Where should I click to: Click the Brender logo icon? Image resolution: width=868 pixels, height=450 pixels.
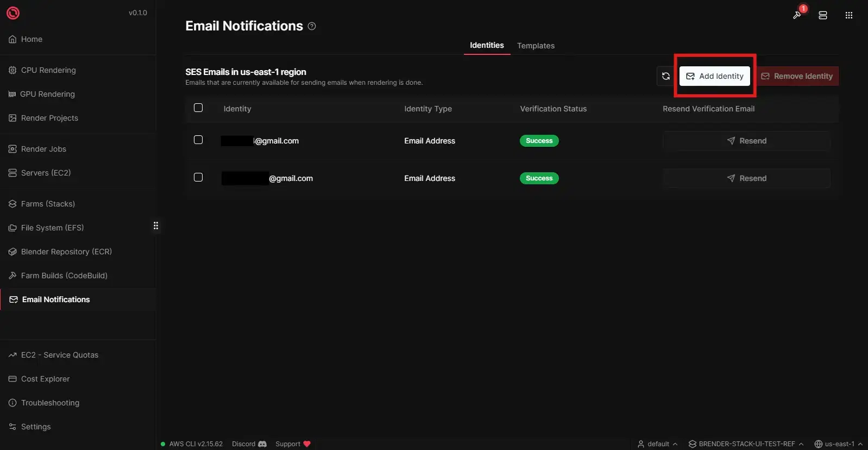tap(13, 13)
